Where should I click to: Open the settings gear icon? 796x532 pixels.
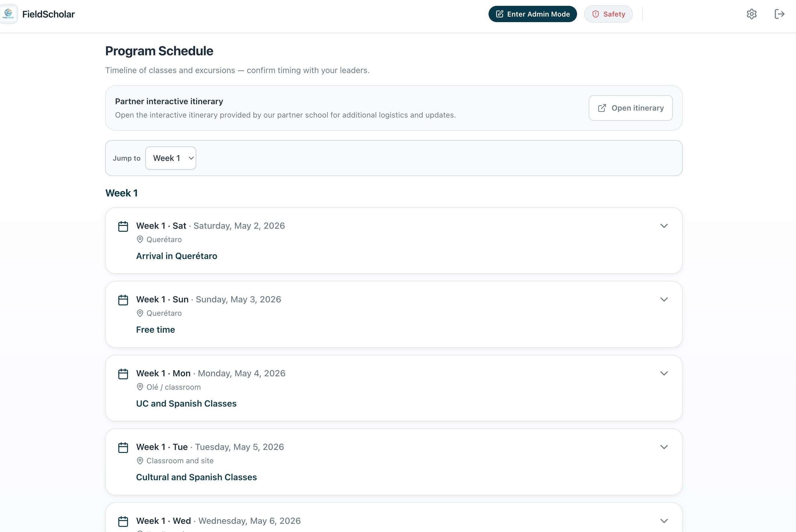click(x=751, y=14)
